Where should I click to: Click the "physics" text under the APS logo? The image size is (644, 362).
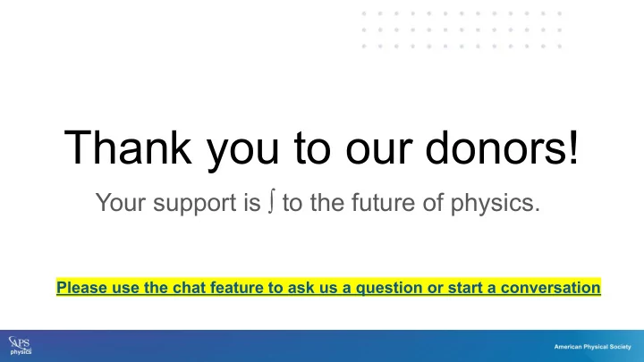point(21,352)
